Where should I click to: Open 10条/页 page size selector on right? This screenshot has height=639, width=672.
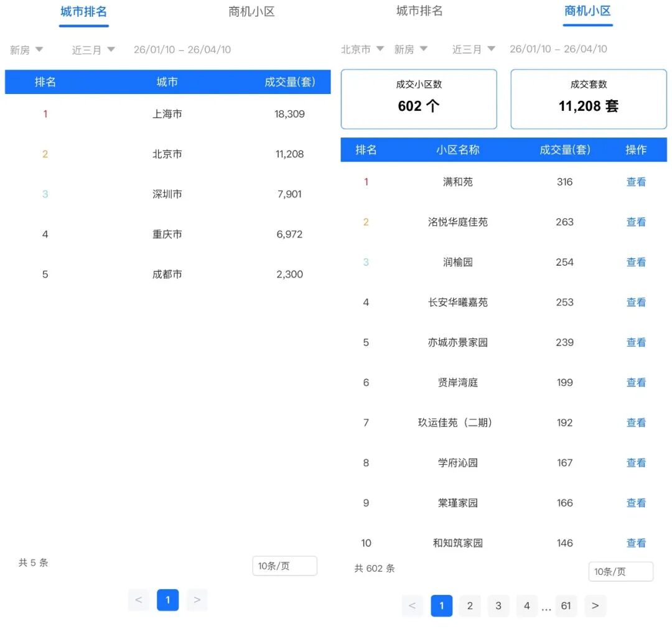coord(620,572)
